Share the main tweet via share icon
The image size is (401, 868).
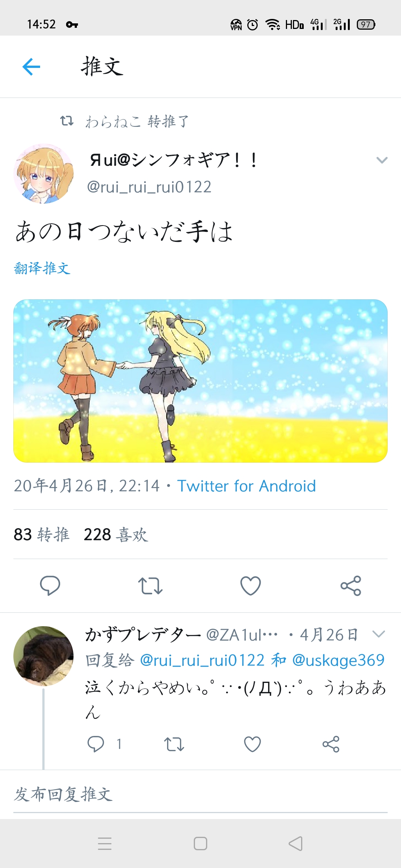point(351,586)
